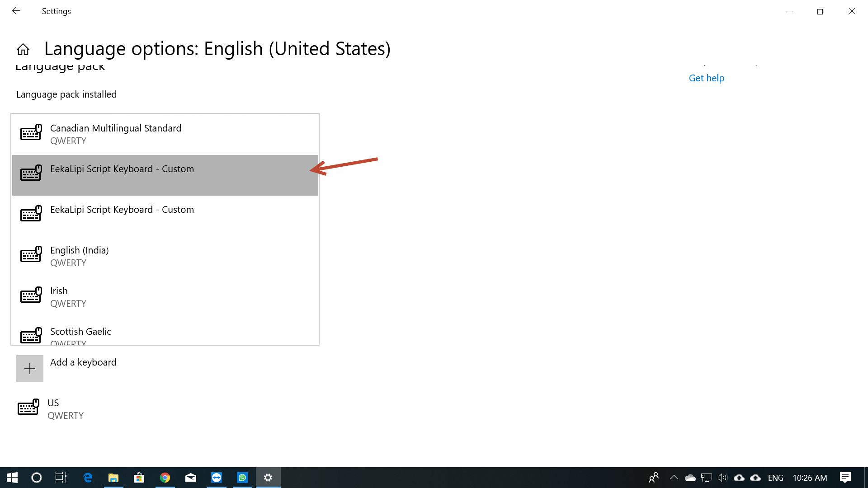This screenshot has height=488, width=868.
Task: Click the back arrow in Settings
Action: coord(16,11)
